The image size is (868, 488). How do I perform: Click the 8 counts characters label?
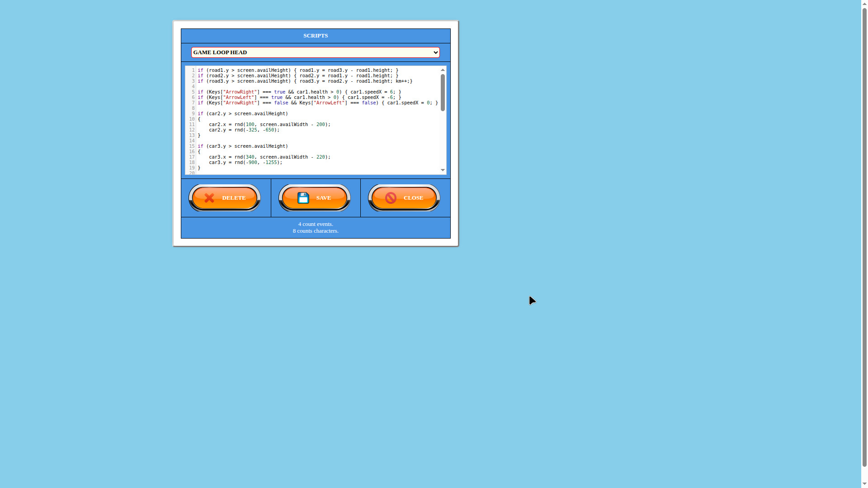(x=315, y=231)
